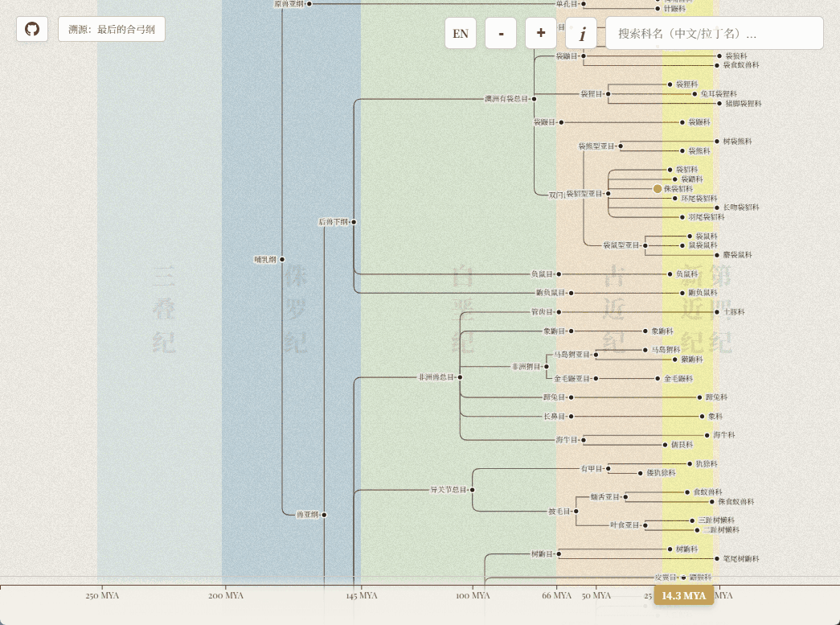Focus the family name search box
Image resolution: width=840 pixels, height=625 pixels.
point(714,34)
